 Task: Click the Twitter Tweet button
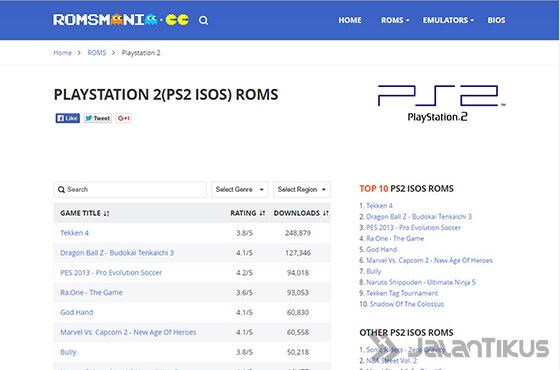point(98,118)
